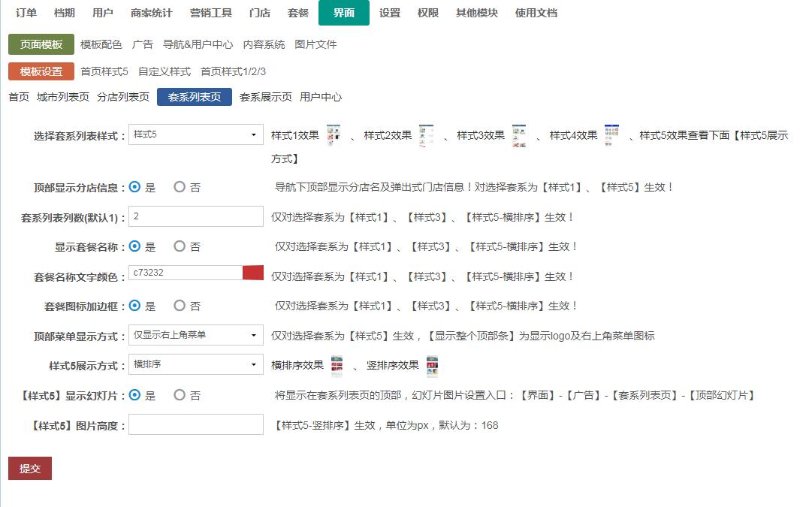Click the 提交 submit button
This screenshot has height=507, width=812.
pos(30,469)
